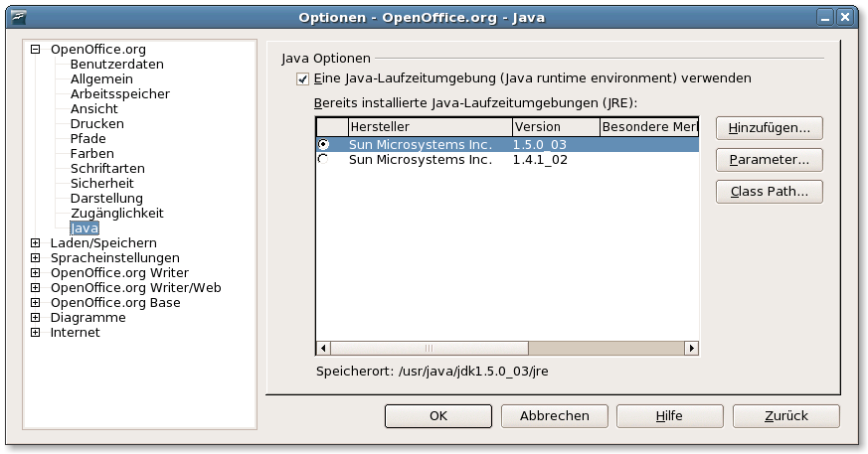The image size is (868, 454).
Task: Select Ansicht in the tree
Action: 94,109
